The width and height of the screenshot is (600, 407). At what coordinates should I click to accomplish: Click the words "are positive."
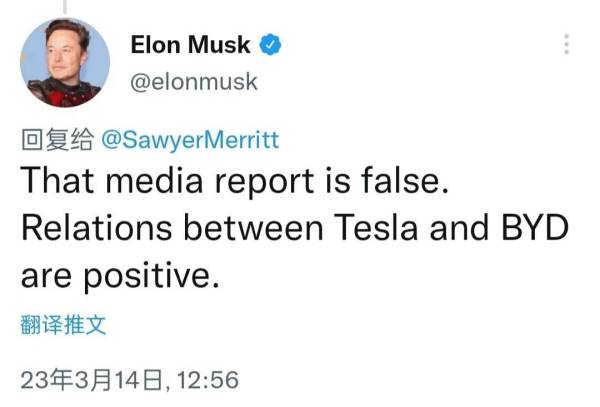click(119, 274)
